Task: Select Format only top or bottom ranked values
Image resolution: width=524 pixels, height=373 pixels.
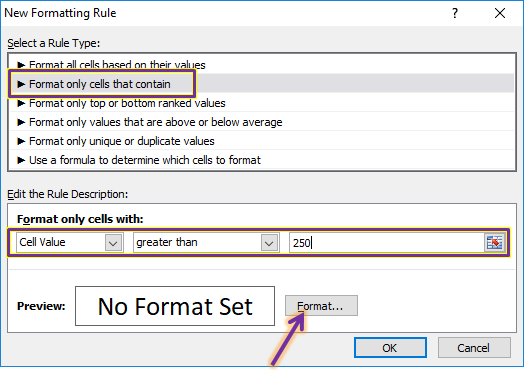Action: click(x=262, y=103)
